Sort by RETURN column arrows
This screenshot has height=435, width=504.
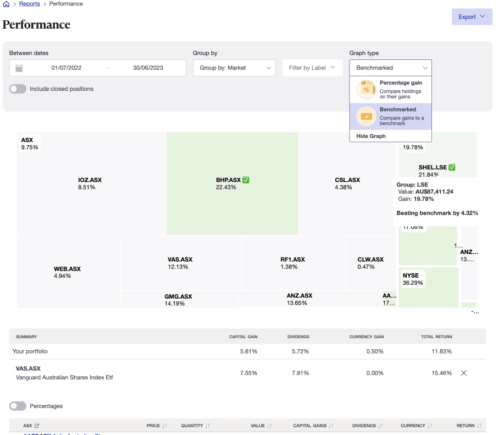pos(479,426)
